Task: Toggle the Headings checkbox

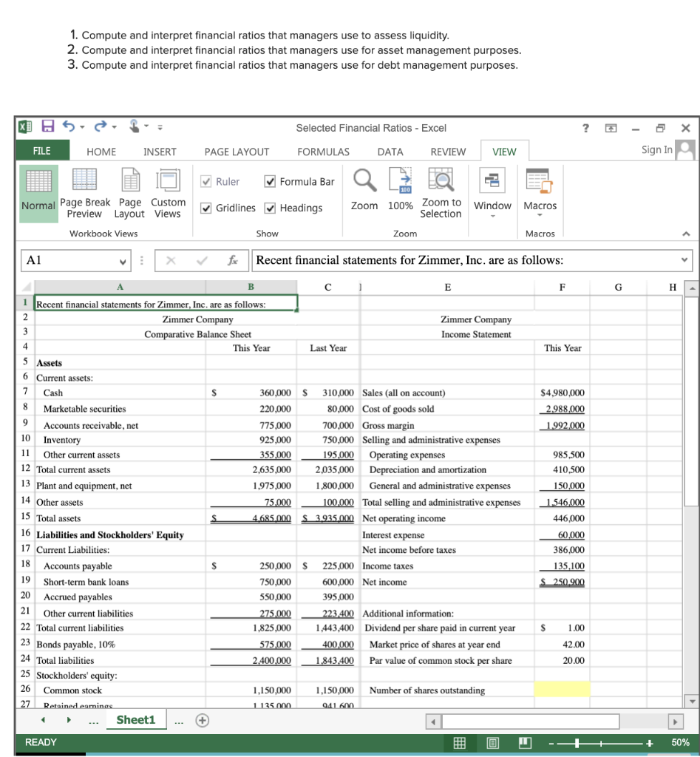Action: (270, 208)
